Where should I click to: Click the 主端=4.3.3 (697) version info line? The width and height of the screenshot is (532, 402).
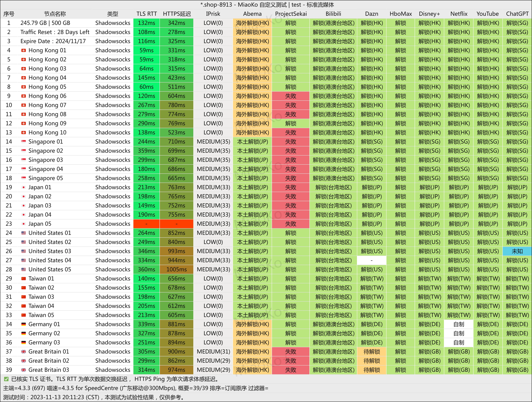click(136, 388)
